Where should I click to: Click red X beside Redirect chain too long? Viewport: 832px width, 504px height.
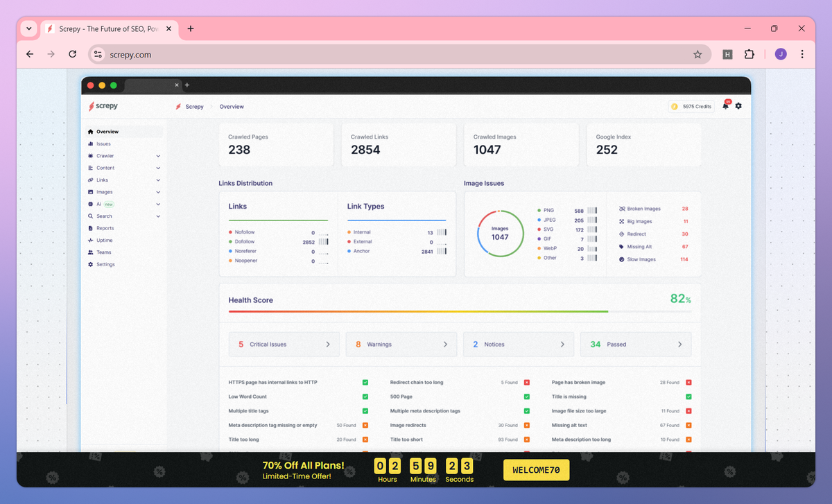pyautogui.click(x=527, y=383)
